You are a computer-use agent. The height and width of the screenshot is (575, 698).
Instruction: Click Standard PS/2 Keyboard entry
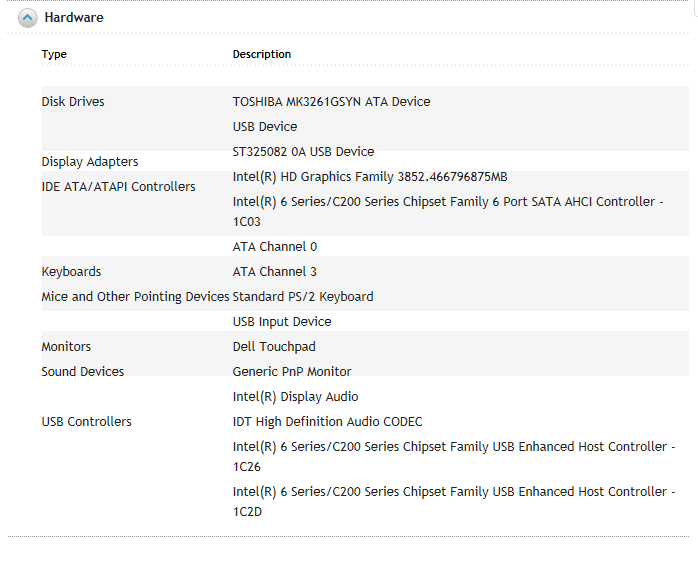coord(303,297)
